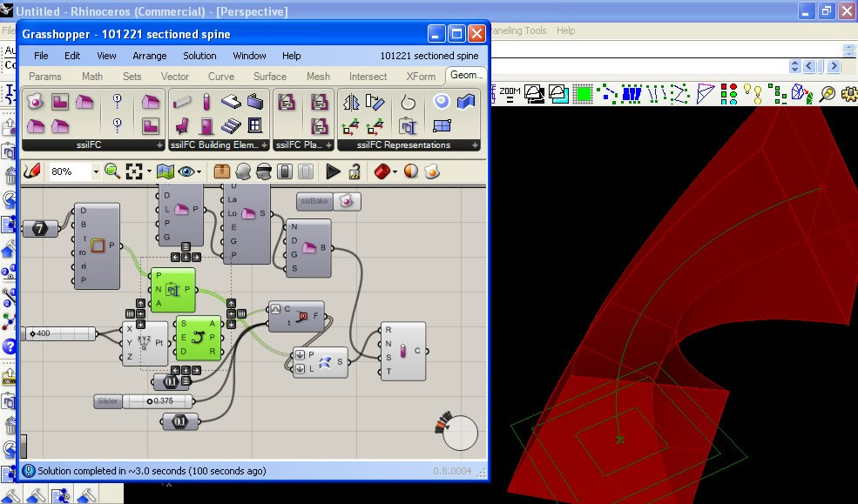Open the Arrange menu
Viewport: 858px width, 504px height.
149,56
